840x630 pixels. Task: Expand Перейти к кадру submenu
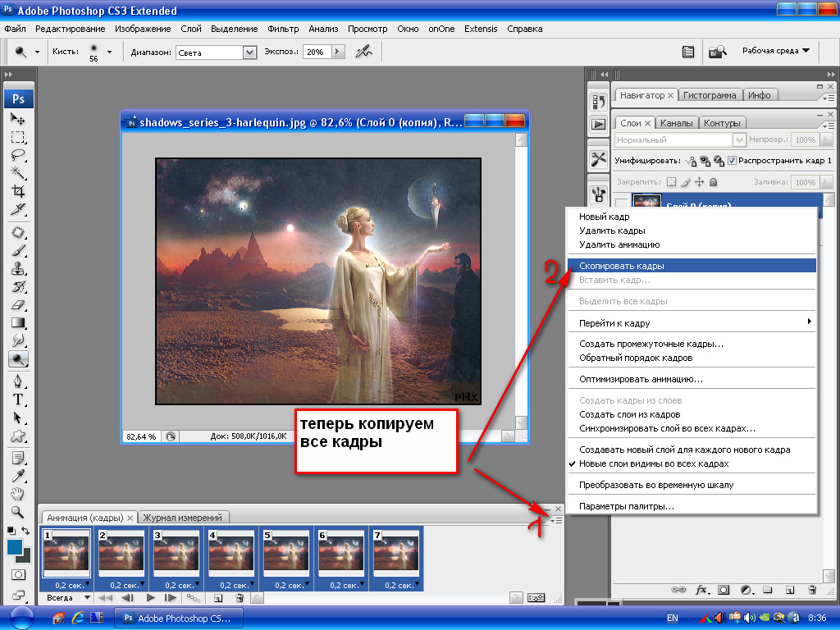point(692,323)
